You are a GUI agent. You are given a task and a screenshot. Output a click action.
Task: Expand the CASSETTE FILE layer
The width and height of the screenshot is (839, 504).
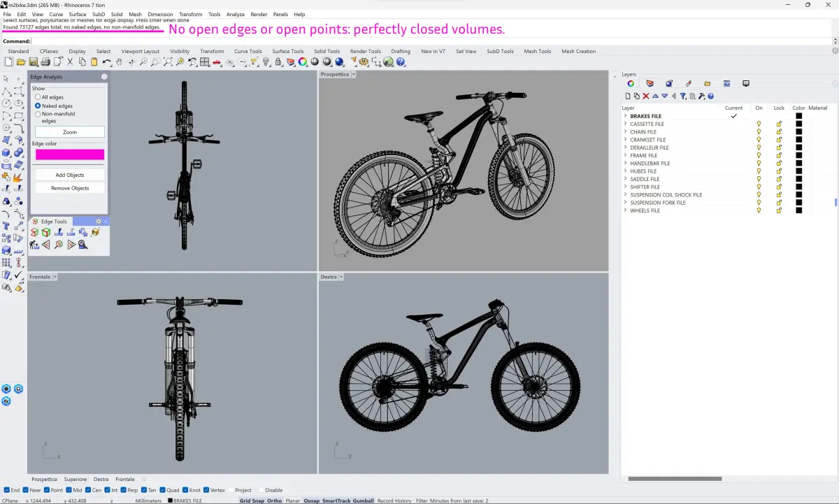click(x=625, y=124)
